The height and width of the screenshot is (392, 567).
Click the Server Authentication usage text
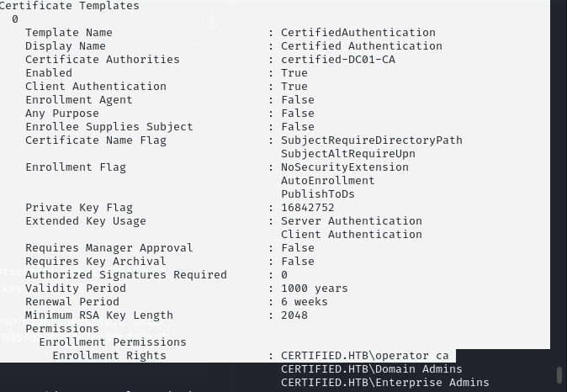coord(351,221)
